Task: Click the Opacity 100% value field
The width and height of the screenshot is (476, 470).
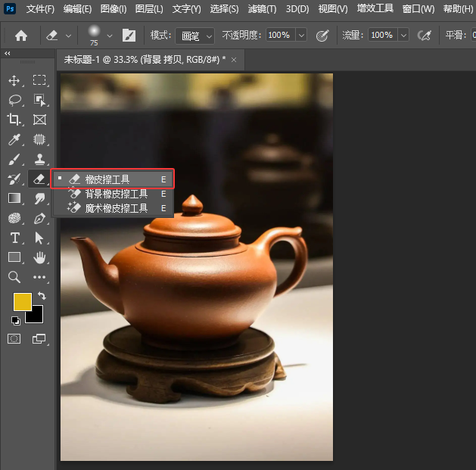Action: [280, 36]
